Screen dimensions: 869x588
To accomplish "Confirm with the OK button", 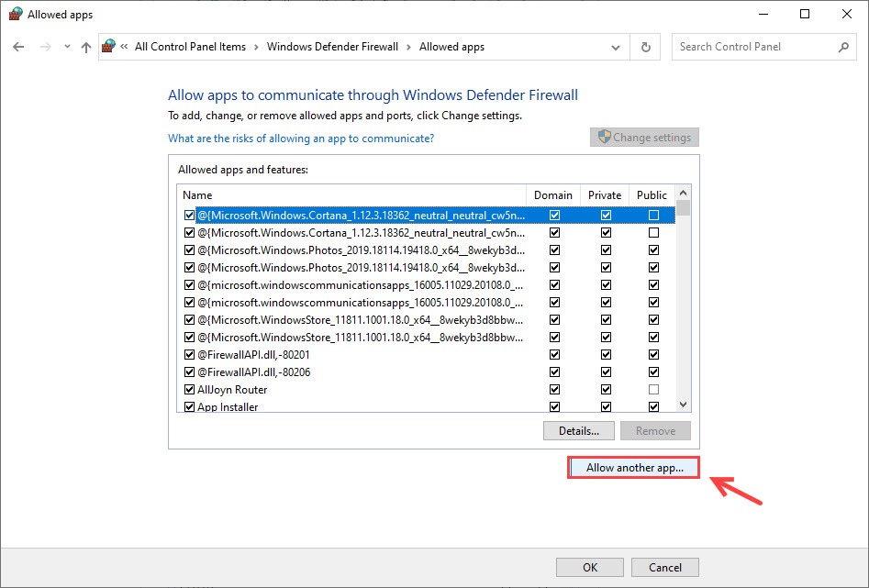I will point(590,567).
